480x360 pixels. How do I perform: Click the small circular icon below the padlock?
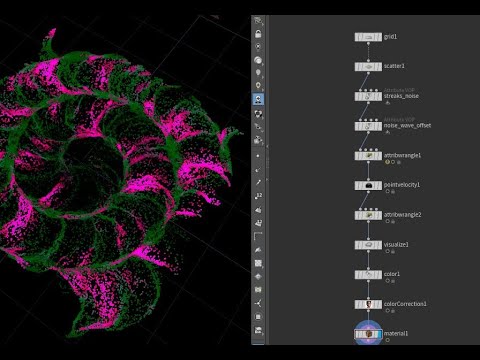click(258, 47)
